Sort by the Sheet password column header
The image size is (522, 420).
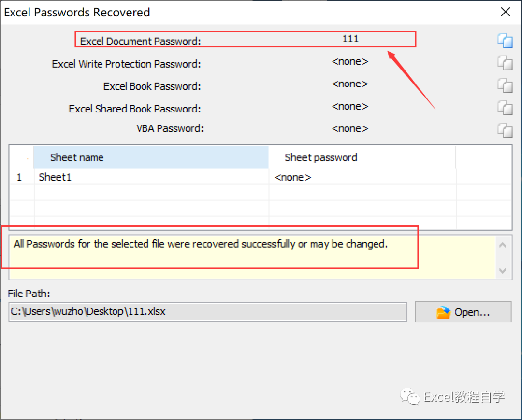362,157
